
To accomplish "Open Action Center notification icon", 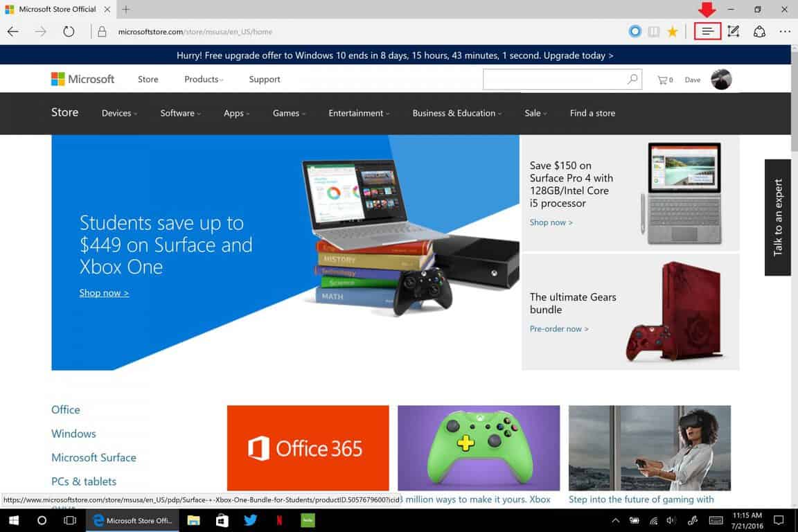I will click(779, 520).
